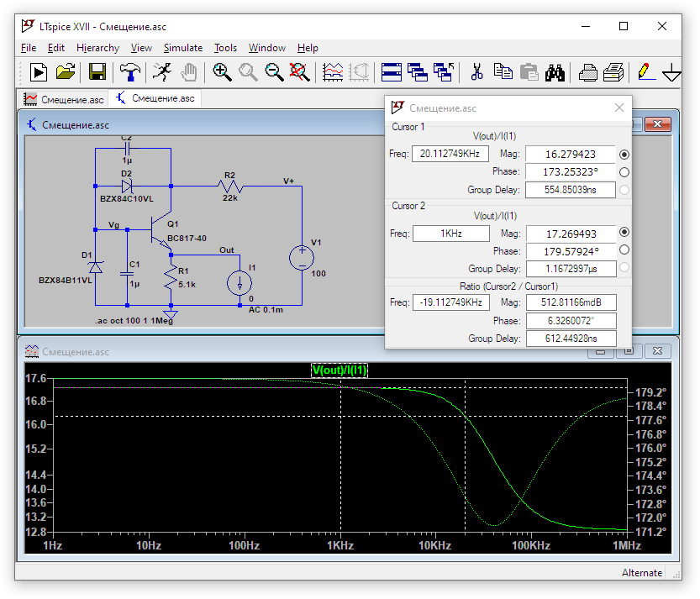Screen dimensions: 700x599
Task: Click the Save diskette icon in toolbar
Action: tap(97, 72)
